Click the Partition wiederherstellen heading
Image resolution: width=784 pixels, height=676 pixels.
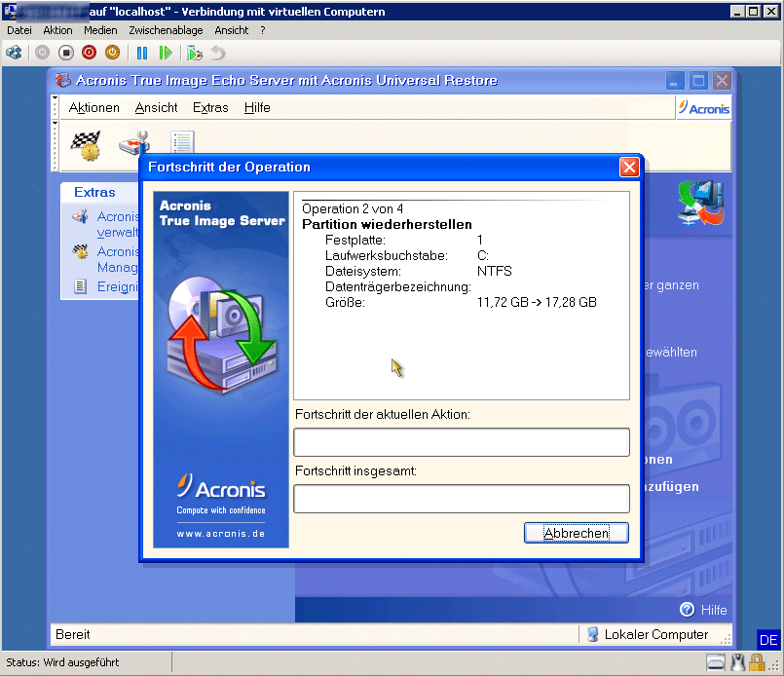point(387,224)
